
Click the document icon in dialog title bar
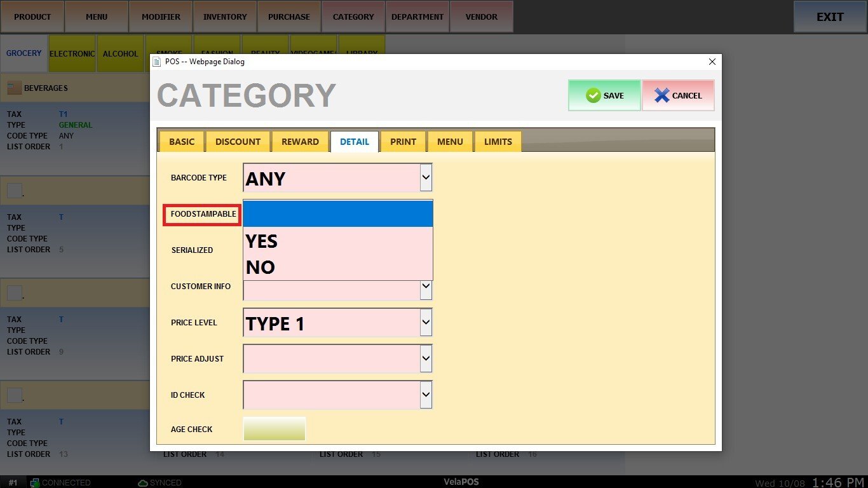click(157, 62)
